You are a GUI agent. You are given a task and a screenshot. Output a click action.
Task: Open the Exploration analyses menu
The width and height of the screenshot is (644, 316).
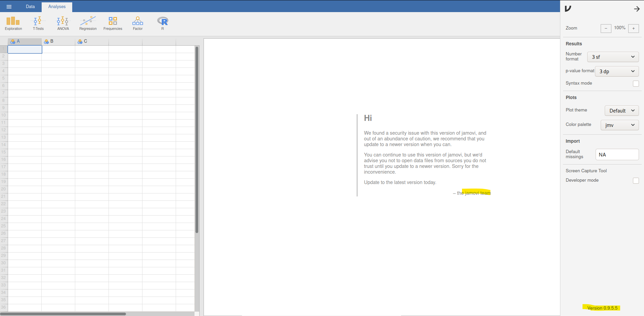13,24
